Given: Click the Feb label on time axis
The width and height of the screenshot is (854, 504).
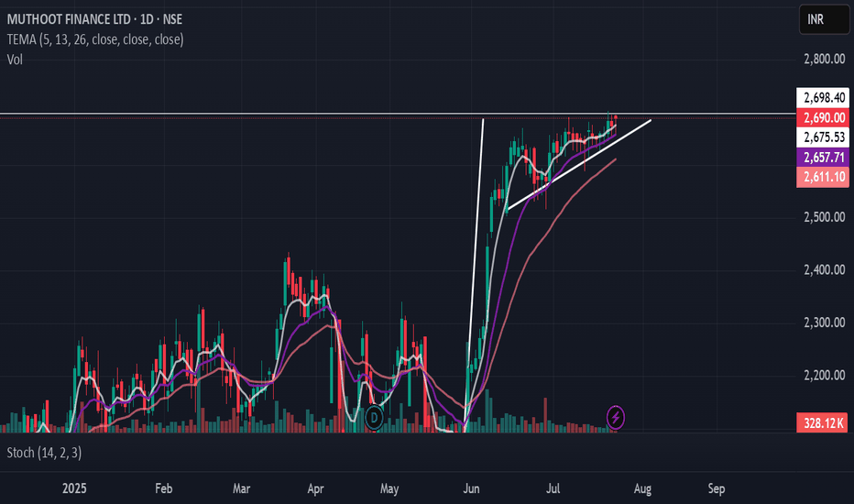Looking at the screenshot, I should click(163, 488).
